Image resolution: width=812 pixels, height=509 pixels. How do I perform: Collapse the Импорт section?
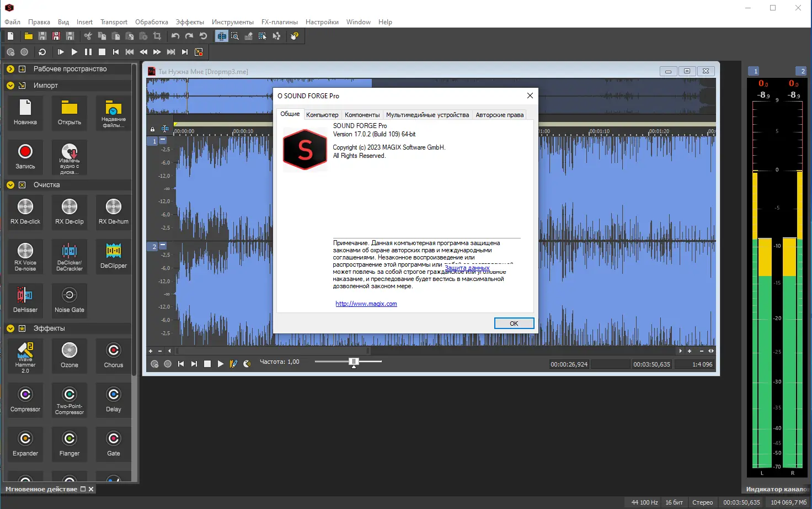pyautogui.click(x=10, y=85)
